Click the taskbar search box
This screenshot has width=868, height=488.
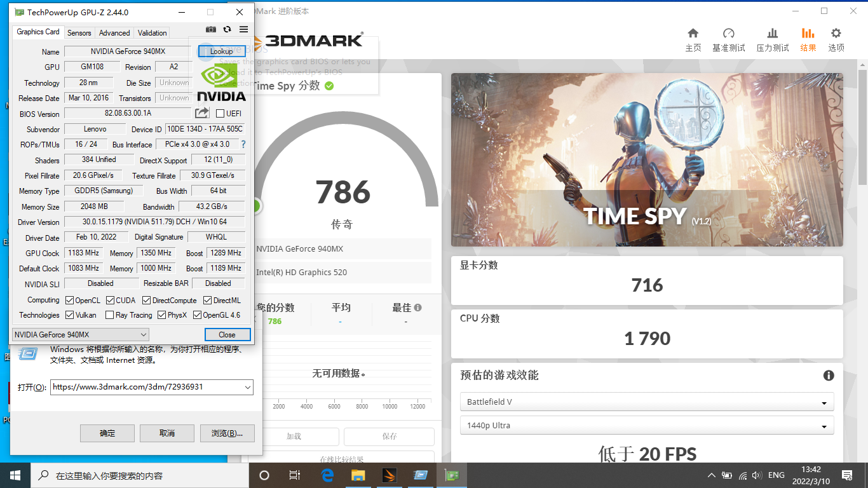pyautogui.click(x=140, y=475)
